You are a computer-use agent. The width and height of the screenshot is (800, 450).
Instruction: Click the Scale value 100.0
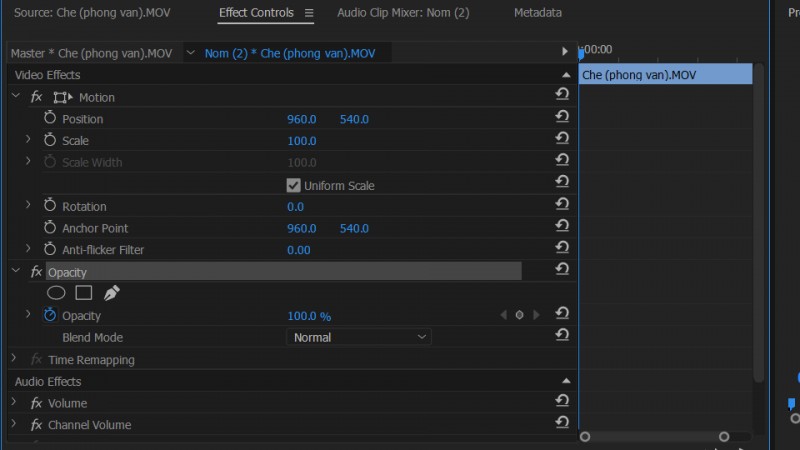click(302, 141)
